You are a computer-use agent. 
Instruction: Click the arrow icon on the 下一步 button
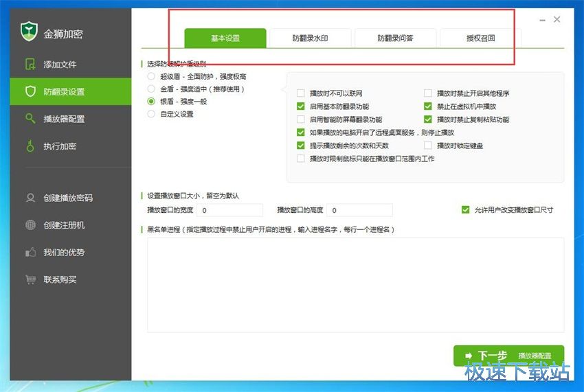click(469, 356)
